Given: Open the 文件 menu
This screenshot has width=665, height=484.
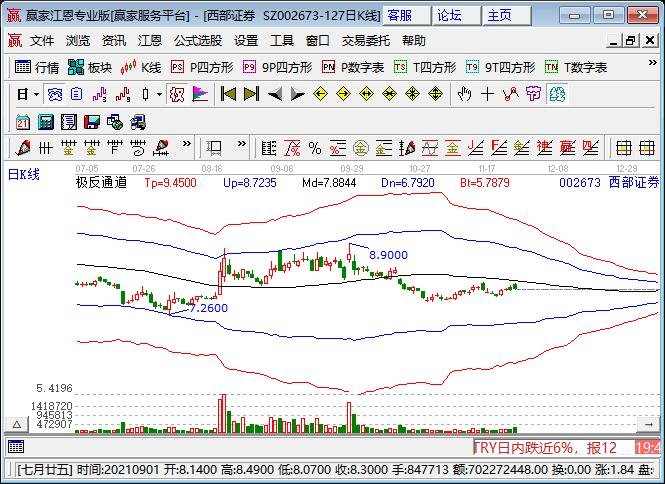Looking at the screenshot, I should point(42,41).
